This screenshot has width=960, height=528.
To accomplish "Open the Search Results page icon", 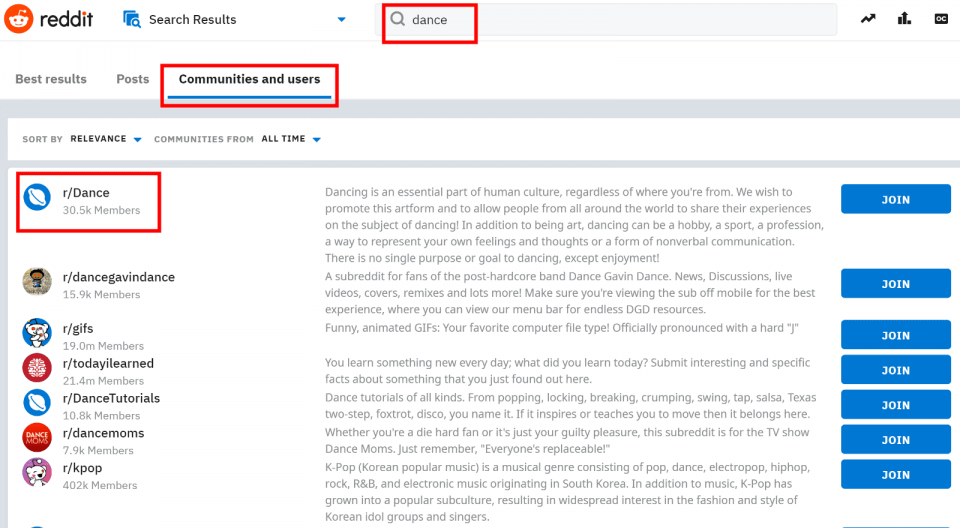I will (132, 19).
